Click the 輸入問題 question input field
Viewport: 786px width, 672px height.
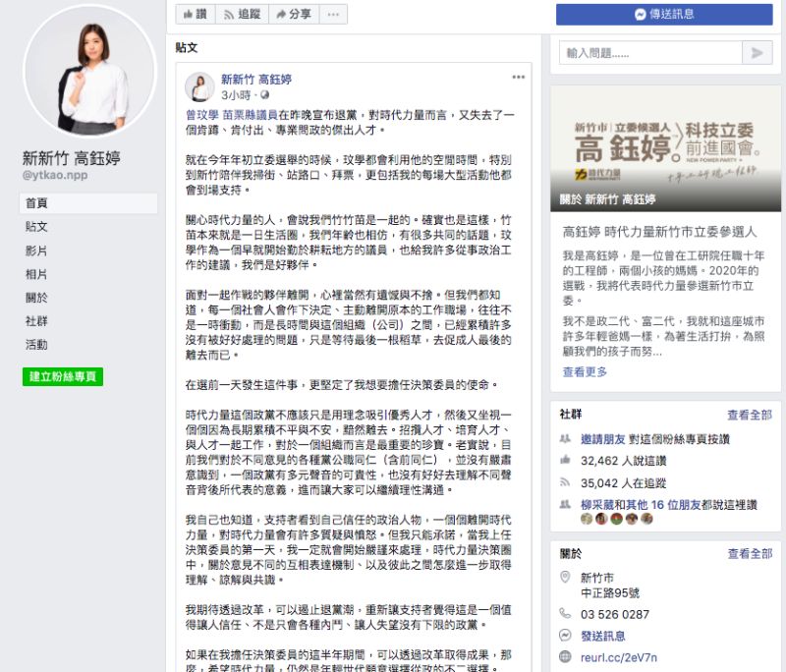point(650,53)
